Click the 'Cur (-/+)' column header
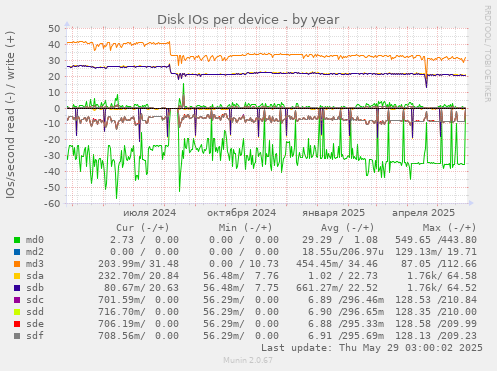This screenshot has width=497, height=371. click(x=143, y=228)
